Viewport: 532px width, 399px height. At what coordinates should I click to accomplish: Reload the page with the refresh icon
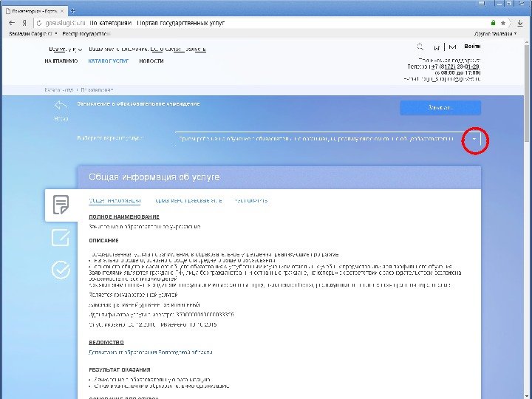39,23
